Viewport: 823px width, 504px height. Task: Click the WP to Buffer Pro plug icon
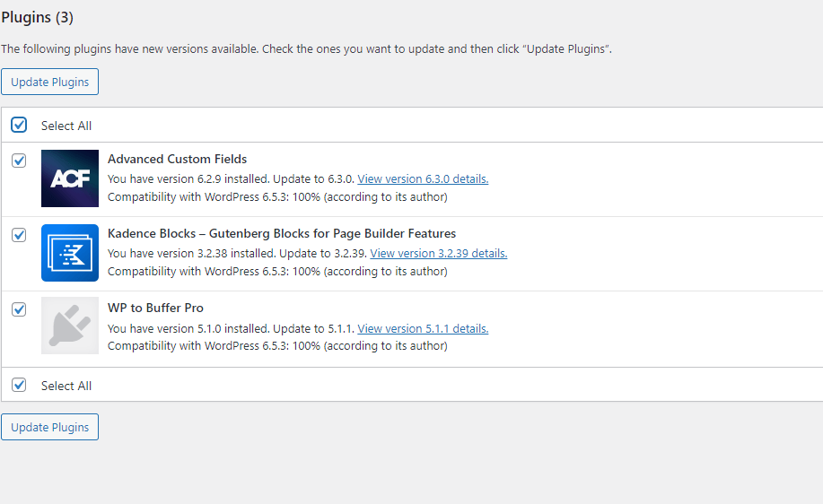70,327
